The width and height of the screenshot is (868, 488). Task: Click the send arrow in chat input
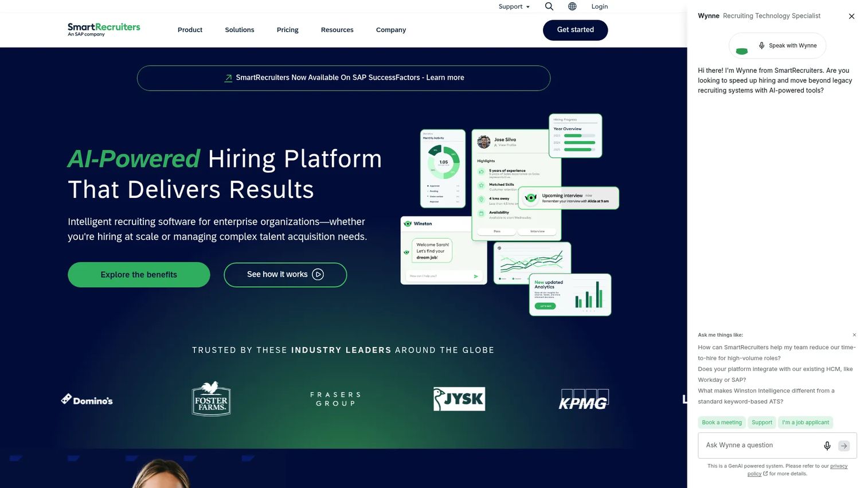click(x=844, y=446)
